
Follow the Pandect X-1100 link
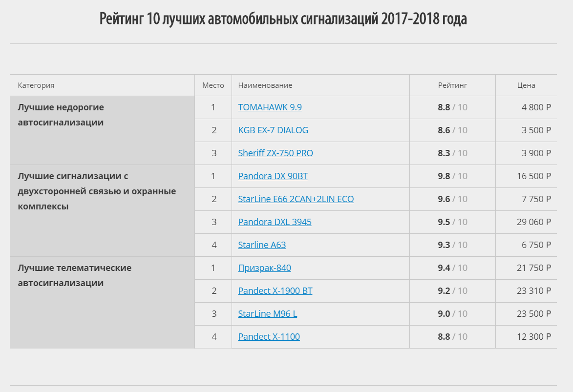[x=269, y=337]
